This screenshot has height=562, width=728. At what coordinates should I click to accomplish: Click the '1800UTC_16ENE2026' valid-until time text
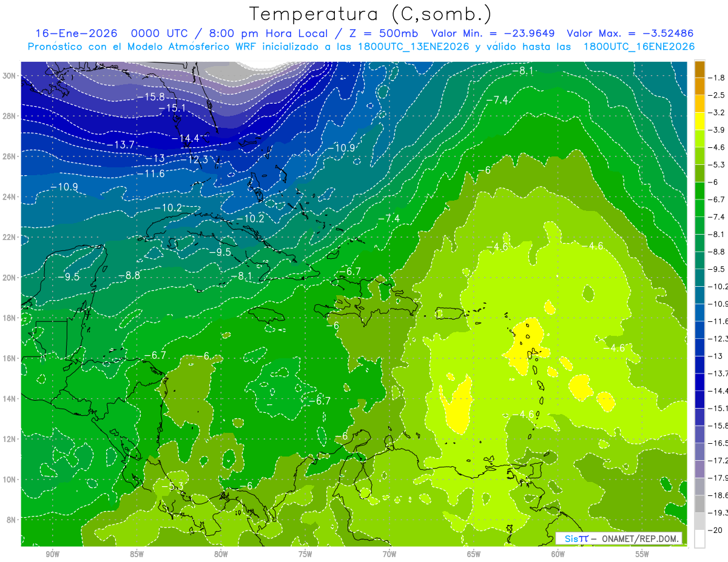(x=639, y=46)
